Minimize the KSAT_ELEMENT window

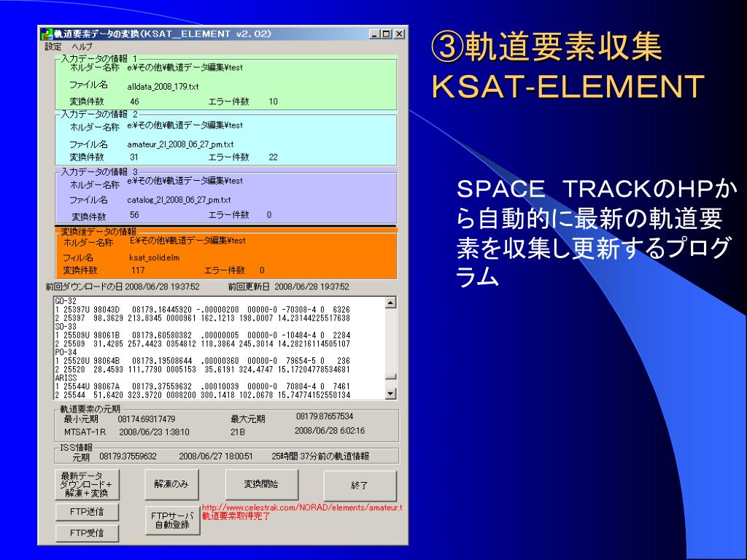tap(374, 34)
